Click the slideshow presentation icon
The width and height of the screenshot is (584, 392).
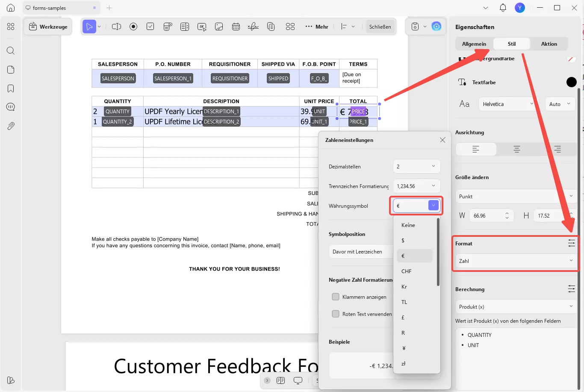click(x=298, y=380)
